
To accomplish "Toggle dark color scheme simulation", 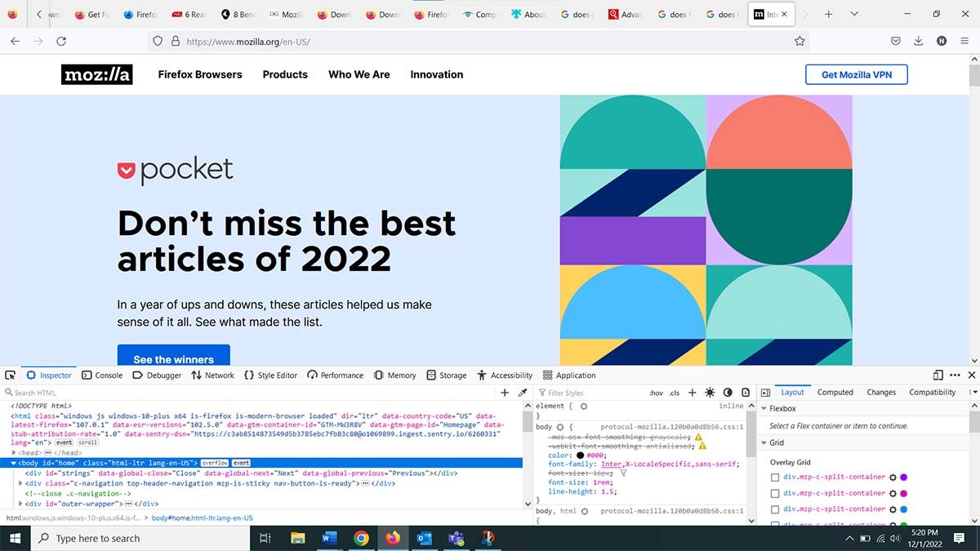I will (x=726, y=393).
